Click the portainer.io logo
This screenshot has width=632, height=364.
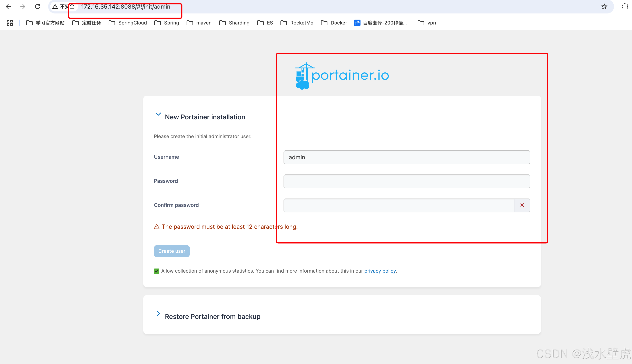342,76
